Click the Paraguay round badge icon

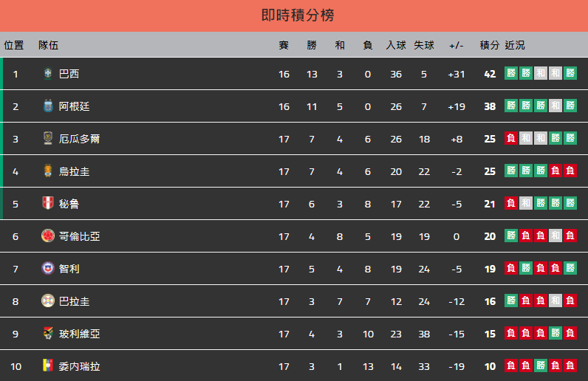[x=47, y=301]
